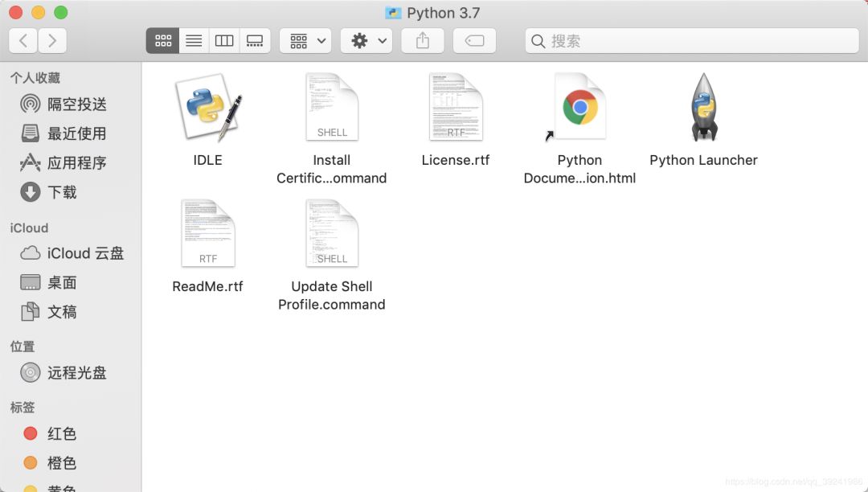The width and height of the screenshot is (868, 492).
Task: Open 应用程序 (Applications) in sidebar
Action: pyautogui.click(x=71, y=162)
